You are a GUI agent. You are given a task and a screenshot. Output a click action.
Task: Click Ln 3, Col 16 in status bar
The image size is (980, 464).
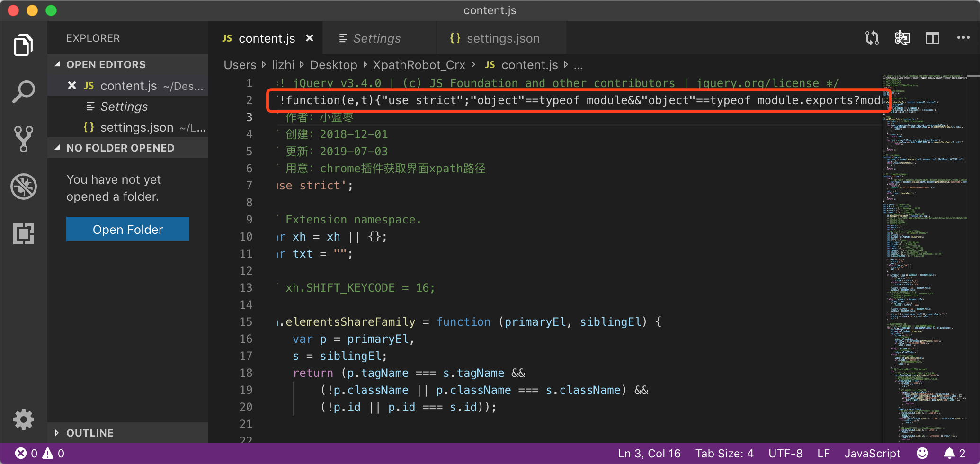tap(649, 454)
